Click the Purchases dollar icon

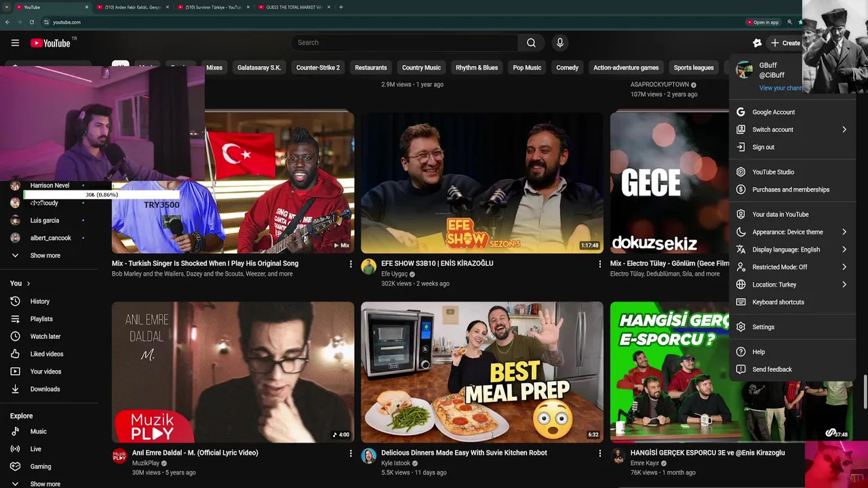(x=741, y=190)
